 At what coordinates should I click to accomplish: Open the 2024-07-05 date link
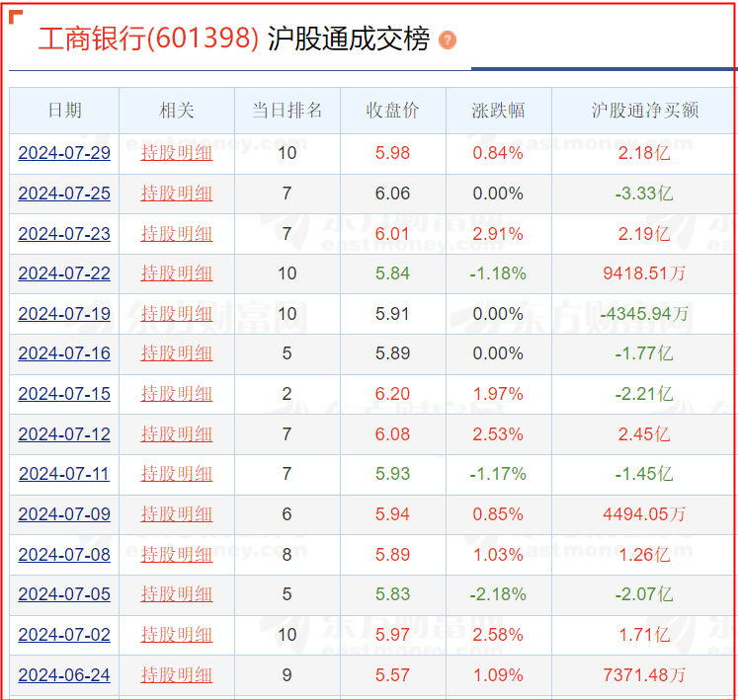pos(64,594)
